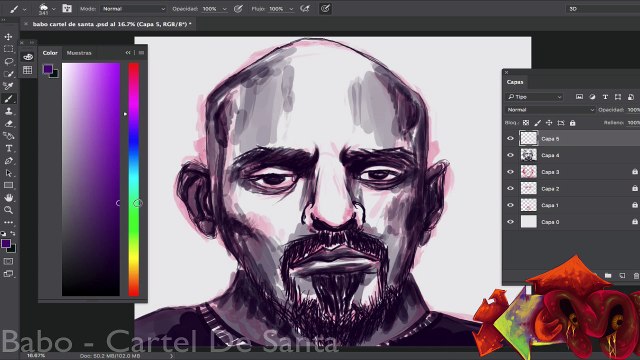Select the Move tool
This screenshot has height=360, width=640.
8,37
